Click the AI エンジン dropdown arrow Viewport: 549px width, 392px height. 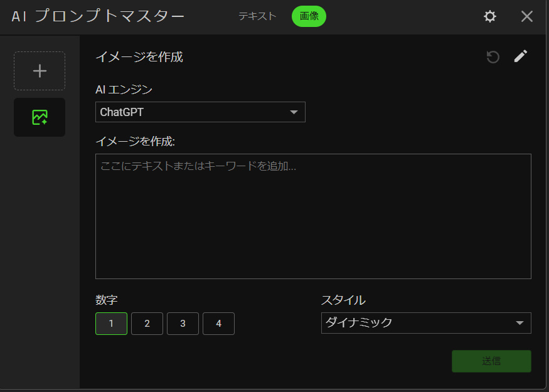(294, 112)
